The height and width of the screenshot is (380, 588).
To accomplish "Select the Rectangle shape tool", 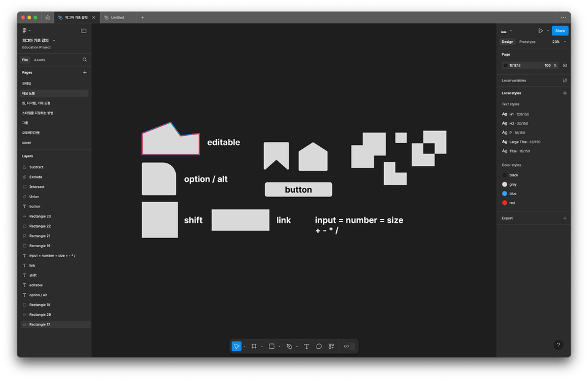I will tap(272, 346).
